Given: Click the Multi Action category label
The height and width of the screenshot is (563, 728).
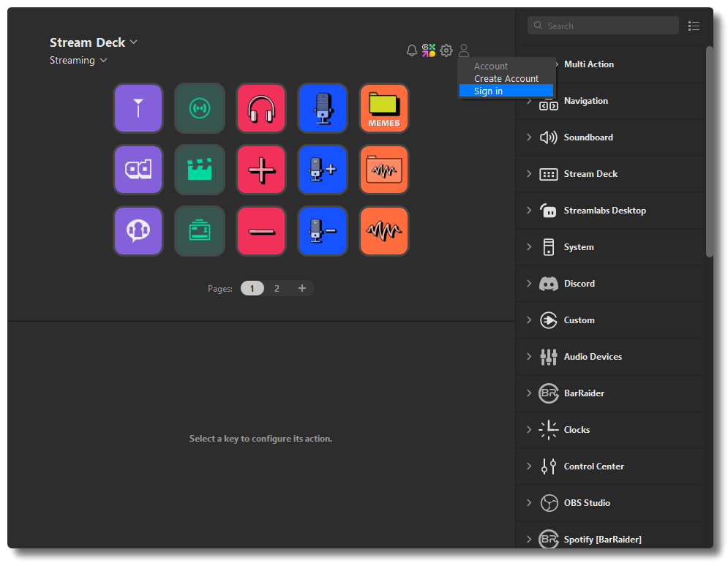Looking at the screenshot, I should click(589, 64).
